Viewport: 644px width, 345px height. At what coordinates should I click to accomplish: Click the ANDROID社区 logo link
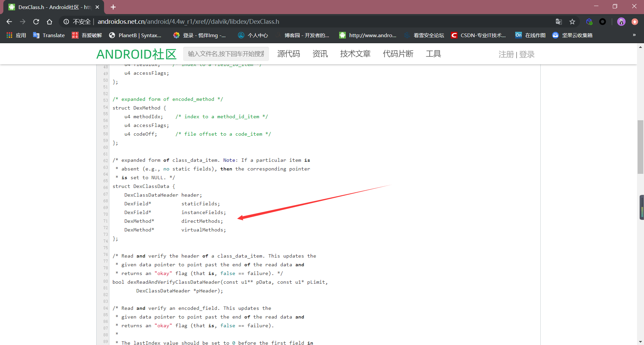(x=137, y=54)
